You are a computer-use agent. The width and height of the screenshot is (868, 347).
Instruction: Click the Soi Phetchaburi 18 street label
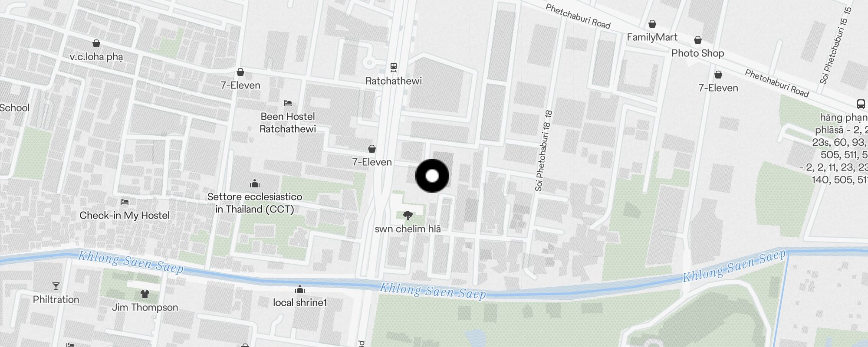pyautogui.click(x=543, y=151)
